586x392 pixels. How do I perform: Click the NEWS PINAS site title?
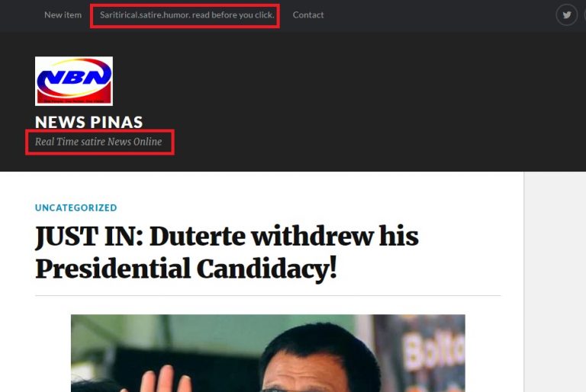(x=89, y=122)
